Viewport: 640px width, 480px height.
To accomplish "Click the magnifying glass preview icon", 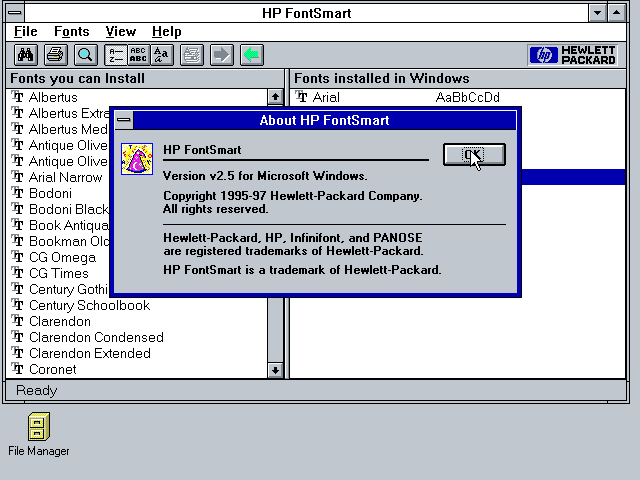I will [x=85, y=55].
